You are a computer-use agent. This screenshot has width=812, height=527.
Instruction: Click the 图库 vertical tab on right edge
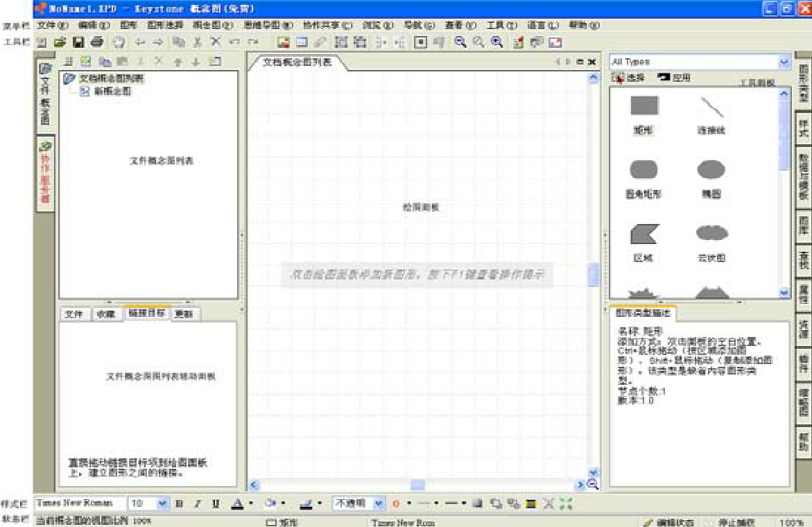[x=803, y=226]
